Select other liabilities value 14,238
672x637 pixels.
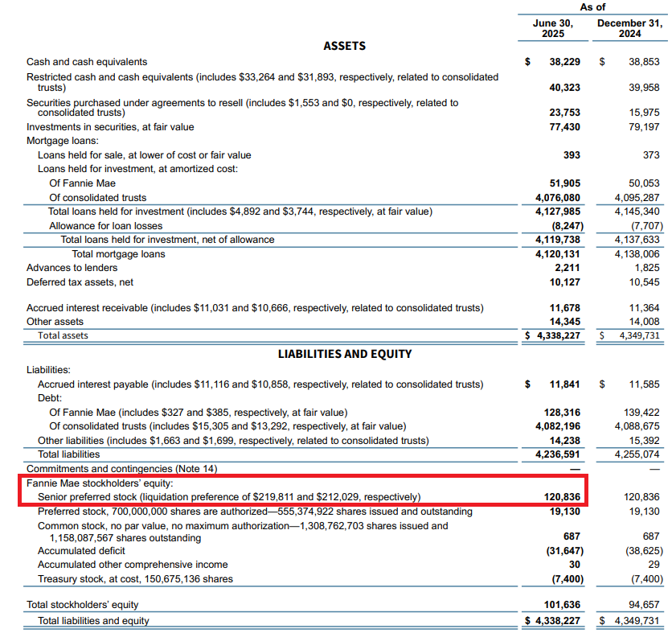[565, 441]
